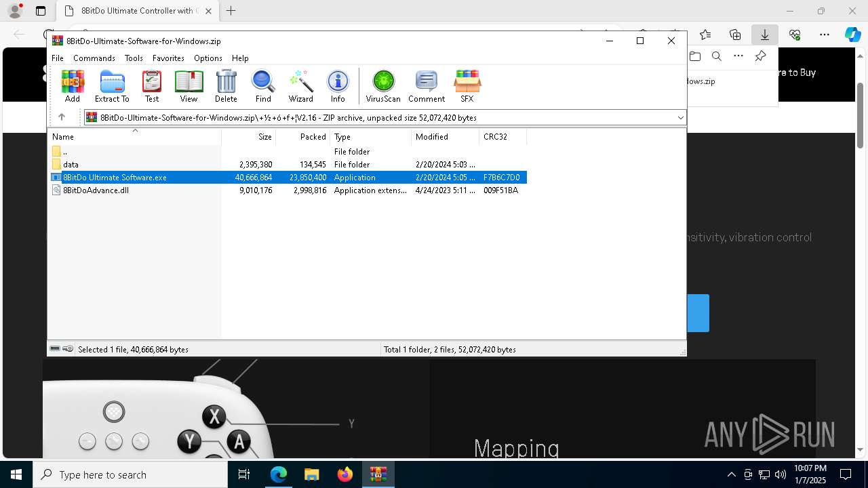This screenshot has height=488, width=868.
Task: Open downloads folder icon in downloads panel
Action: tap(695, 56)
